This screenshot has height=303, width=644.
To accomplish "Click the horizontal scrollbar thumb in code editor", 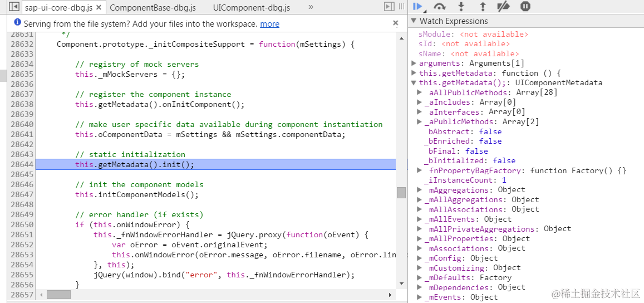I will [59, 295].
